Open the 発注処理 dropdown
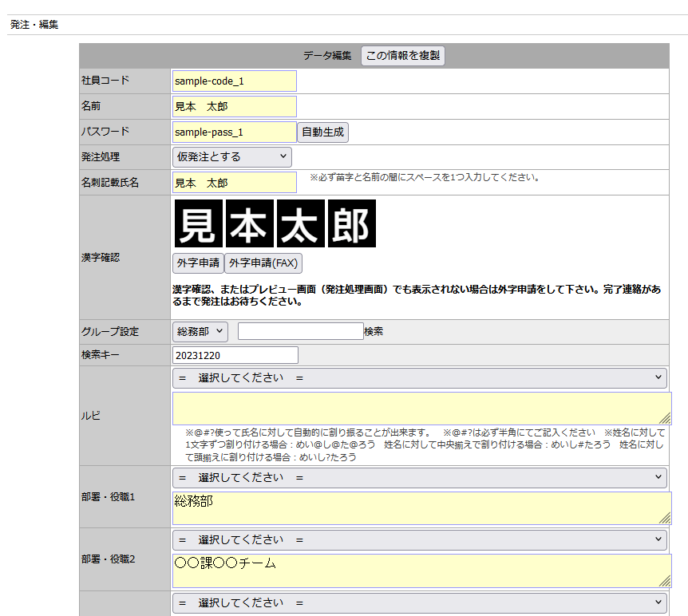This screenshot has height=616, width=688. 231,157
